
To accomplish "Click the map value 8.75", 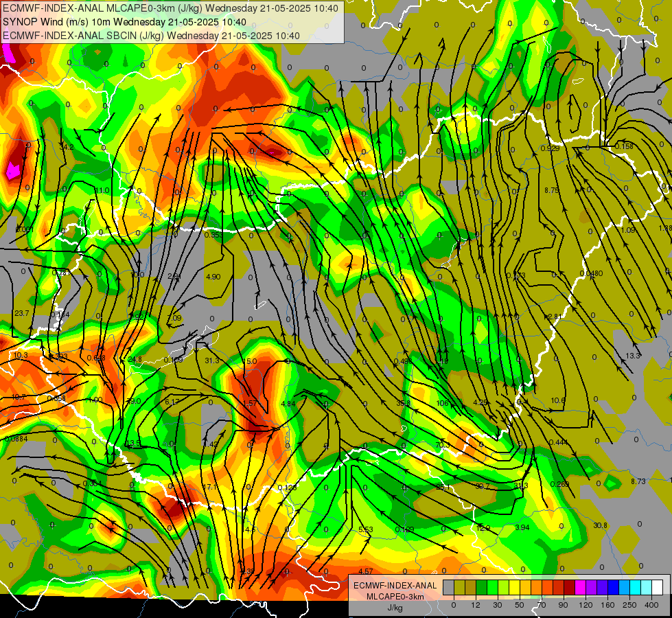I will click(552, 190).
